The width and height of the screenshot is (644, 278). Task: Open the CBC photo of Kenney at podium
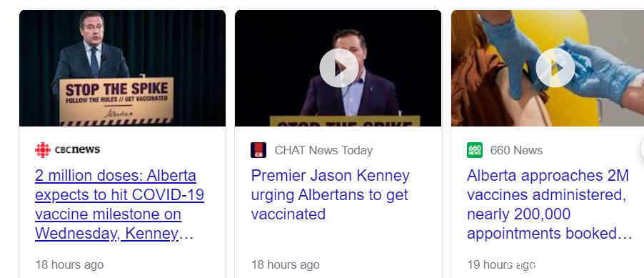[122, 69]
